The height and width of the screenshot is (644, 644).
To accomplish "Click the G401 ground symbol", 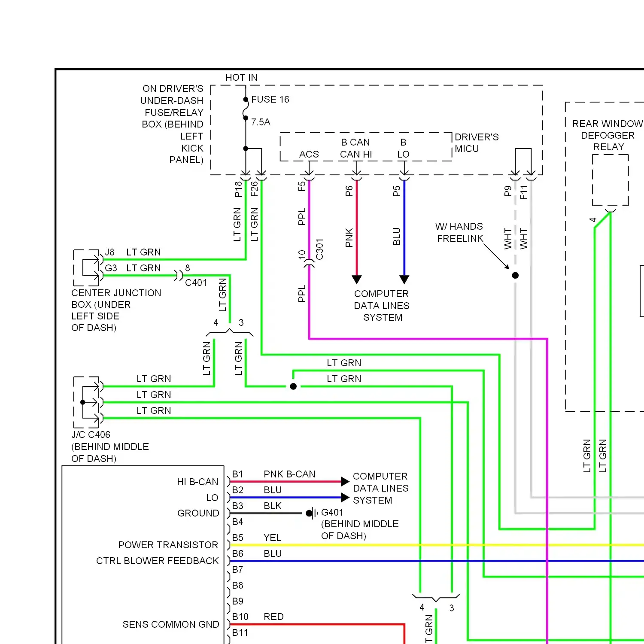I will 310,513.
